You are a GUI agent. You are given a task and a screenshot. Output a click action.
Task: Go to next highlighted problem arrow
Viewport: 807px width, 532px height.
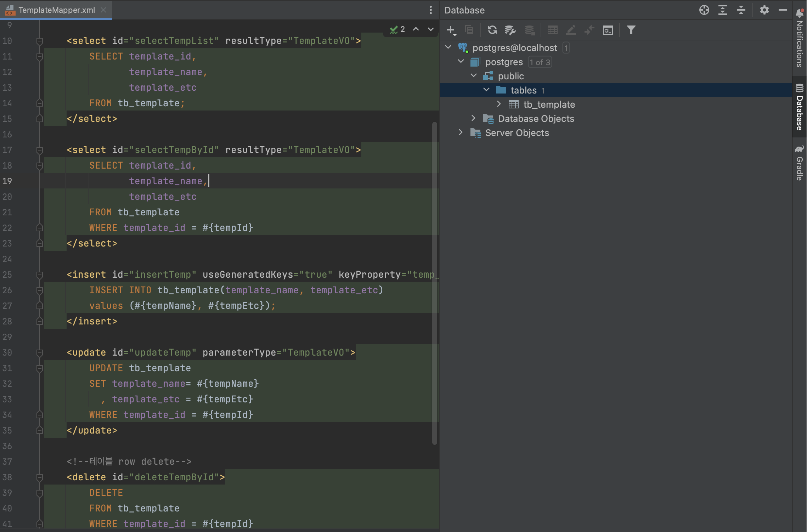[x=430, y=29]
